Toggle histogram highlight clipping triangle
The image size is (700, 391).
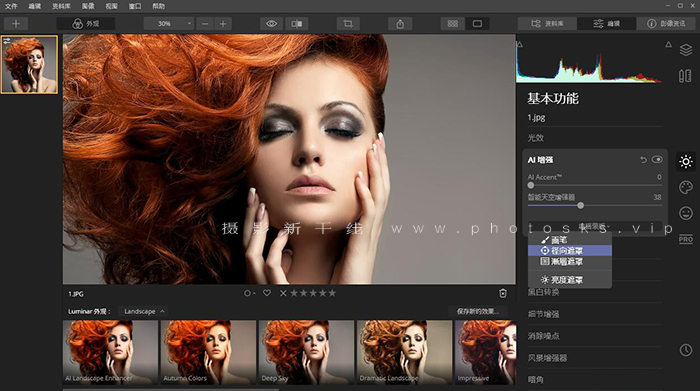(x=668, y=44)
